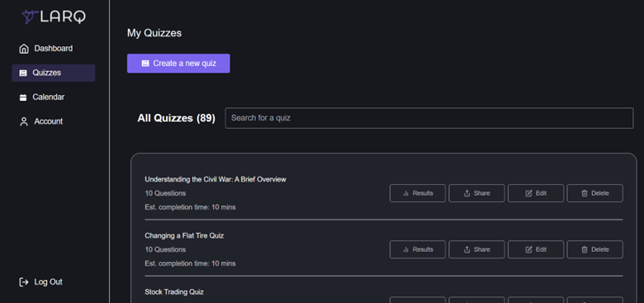Focus the Search for a quiz field
The height and width of the screenshot is (303, 644).
[x=429, y=118]
